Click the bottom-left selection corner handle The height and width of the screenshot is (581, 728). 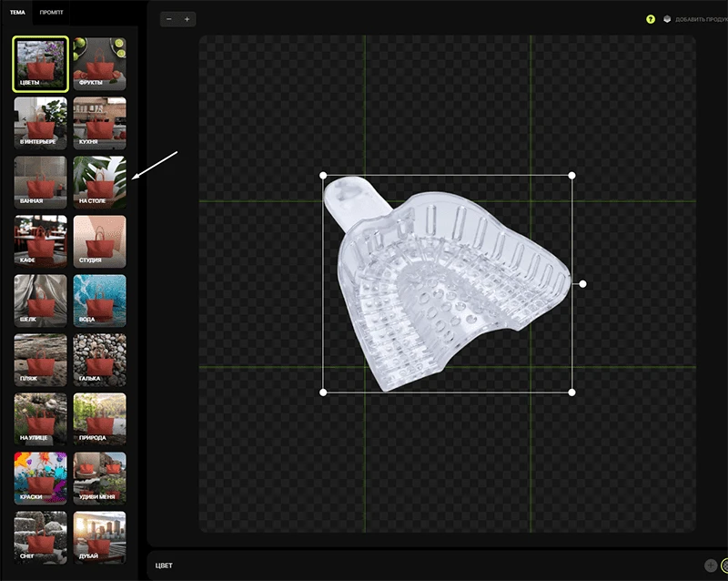(x=323, y=392)
